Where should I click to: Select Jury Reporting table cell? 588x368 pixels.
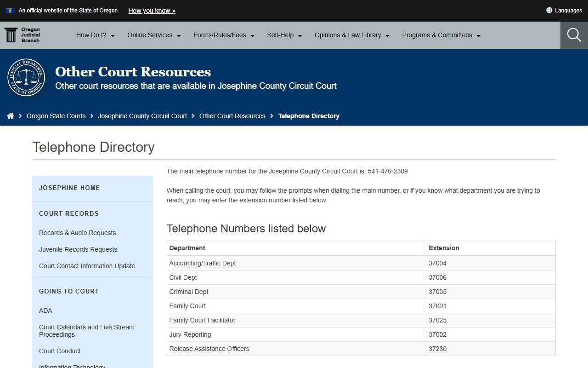pyautogui.click(x=296, y=334)
